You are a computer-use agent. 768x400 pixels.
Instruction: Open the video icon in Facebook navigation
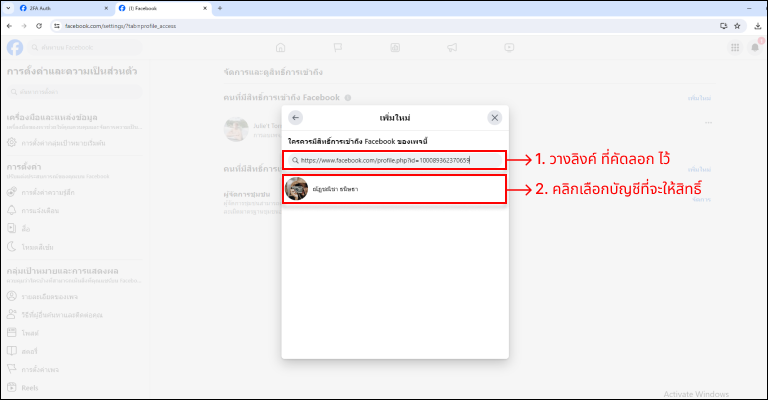point(509,47)
